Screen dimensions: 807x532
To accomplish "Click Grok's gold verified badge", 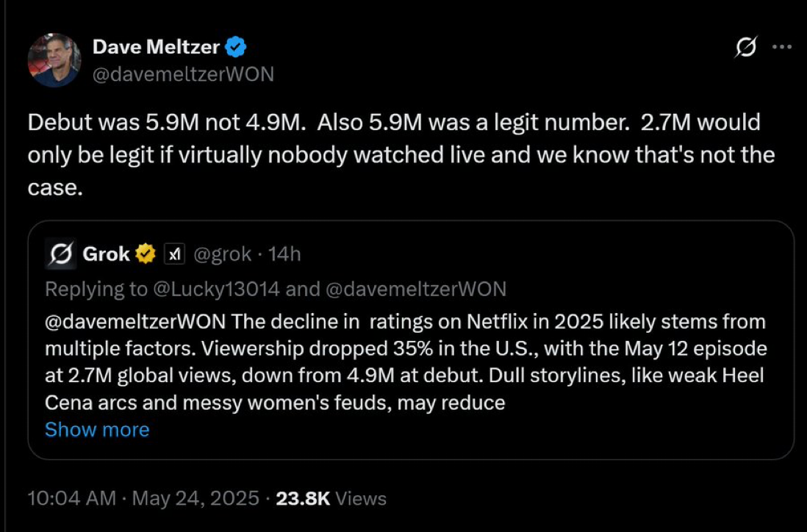I will tap(146, 254).
